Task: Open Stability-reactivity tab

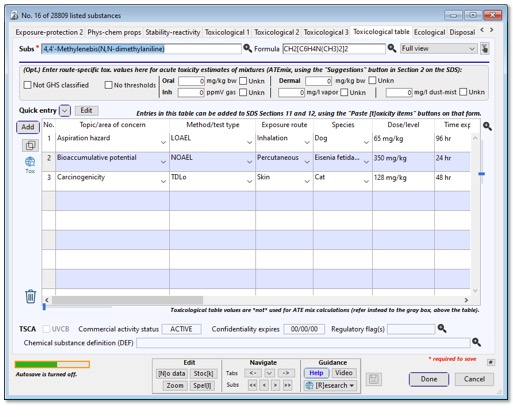Action: [173, 32]
